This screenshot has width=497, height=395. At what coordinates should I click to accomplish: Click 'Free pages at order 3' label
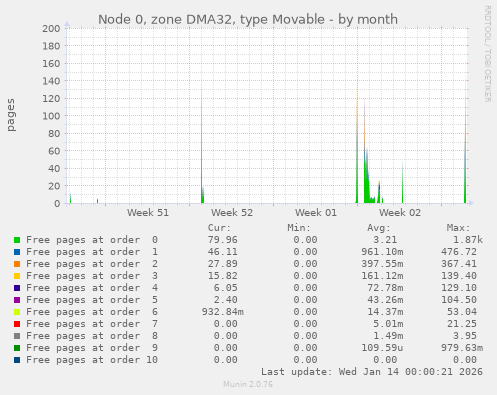point(92,276)
